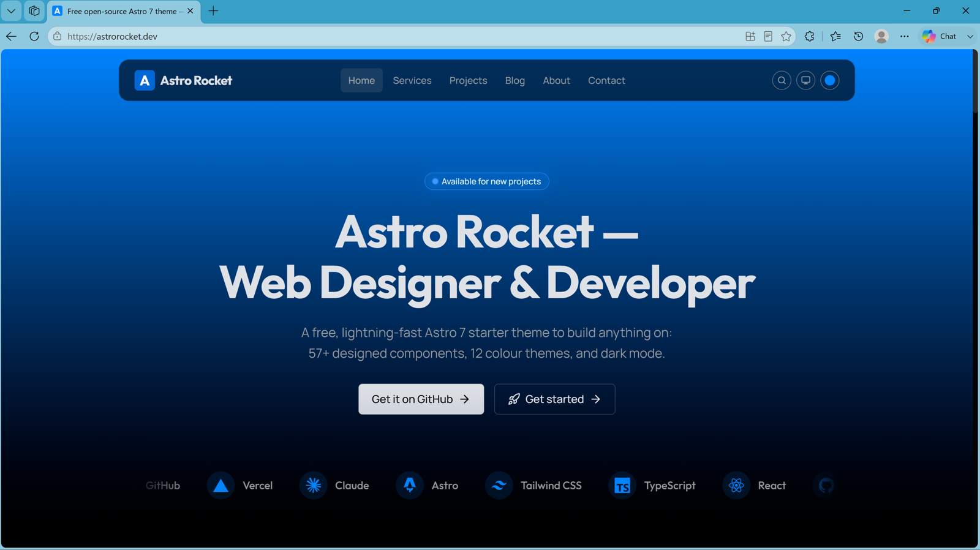This screenshot has height=550, width=980.
Task: Go back with the browser back arrow
Action: coord(12,36)
